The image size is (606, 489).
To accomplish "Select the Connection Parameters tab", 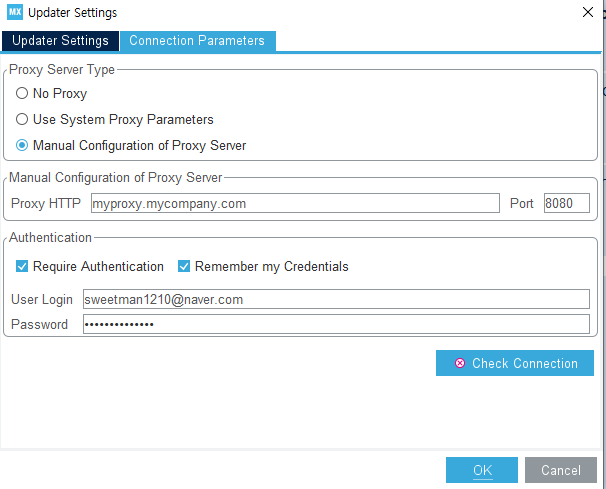I will [x=197, y=41].
